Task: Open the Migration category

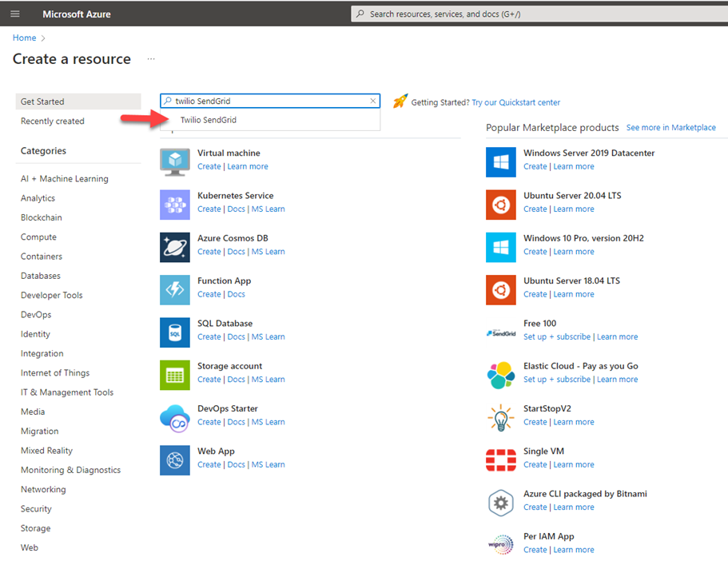Action: (39, 432)
